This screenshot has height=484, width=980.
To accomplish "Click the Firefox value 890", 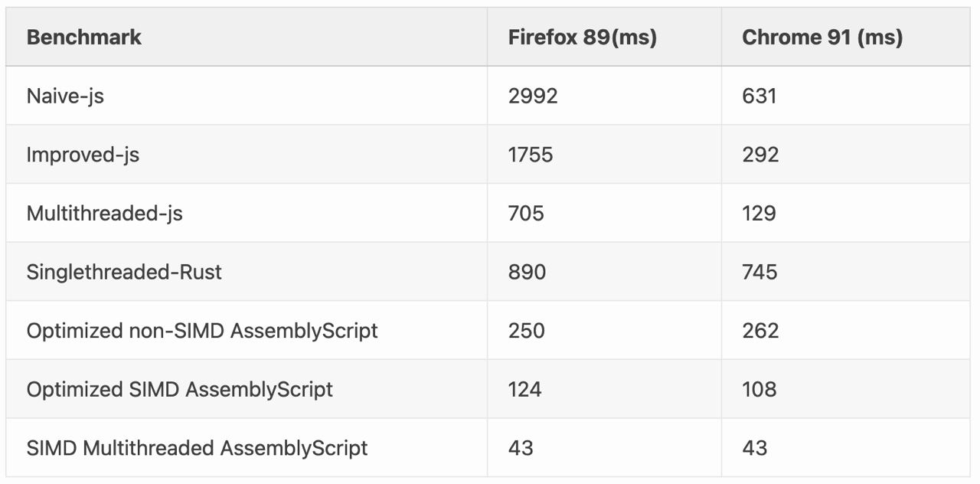I will [x=527, y=272].
